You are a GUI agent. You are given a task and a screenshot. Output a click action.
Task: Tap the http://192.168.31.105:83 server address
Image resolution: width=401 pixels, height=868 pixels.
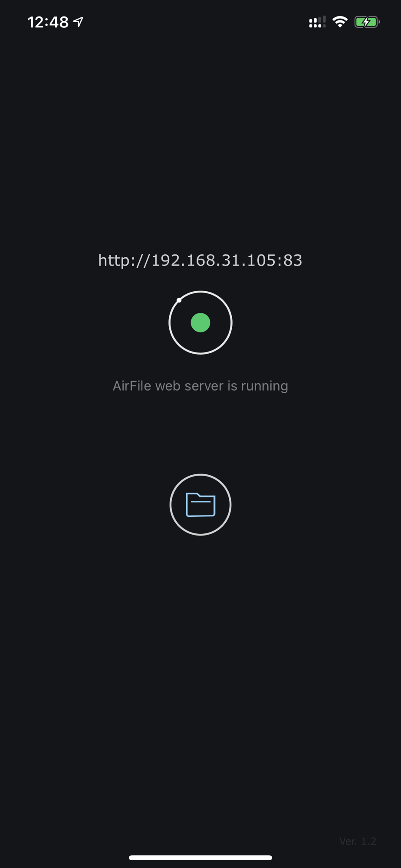(200, 260)
